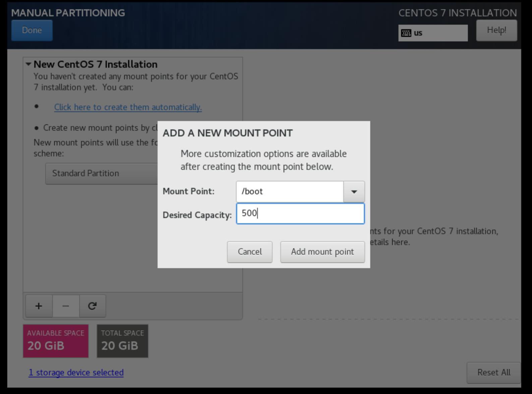Click the link to create mount points automatically
Screen dimensions: 532x394
128,107
